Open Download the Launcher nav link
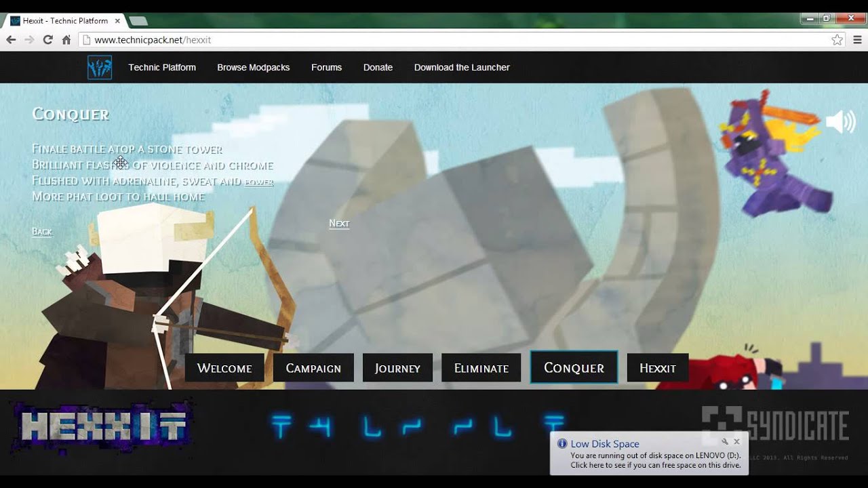Image resolution: width=868 pixels, height=488 pixels. pyautogui.click(x=462, y=68)
